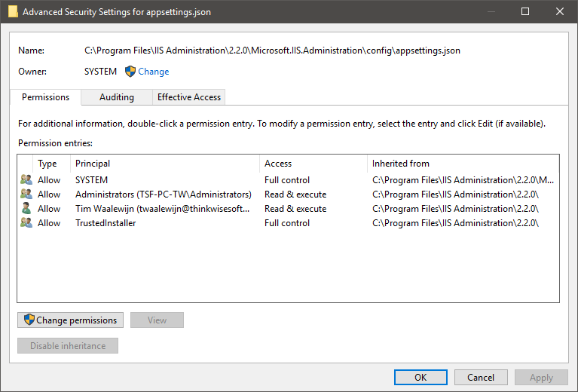Click the Administrators entry's group icon
The width and height of the screenshot is (578, 392).
[x=26, y=194]
